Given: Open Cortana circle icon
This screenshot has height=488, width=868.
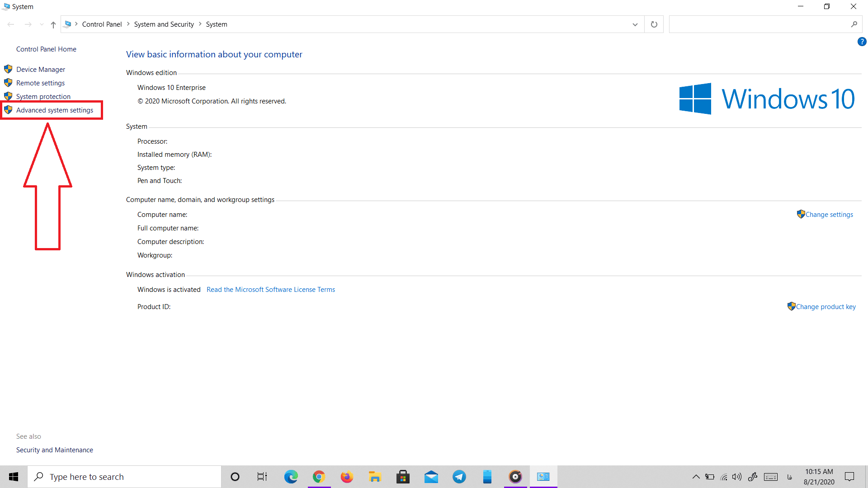Looking at the screenshot, I should tap(235, 477).
